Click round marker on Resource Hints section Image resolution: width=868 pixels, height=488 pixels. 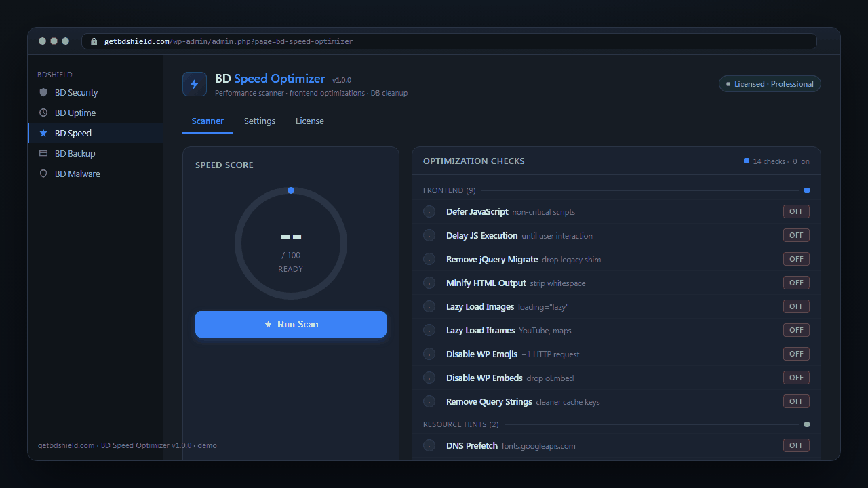(x=807, y=424)
